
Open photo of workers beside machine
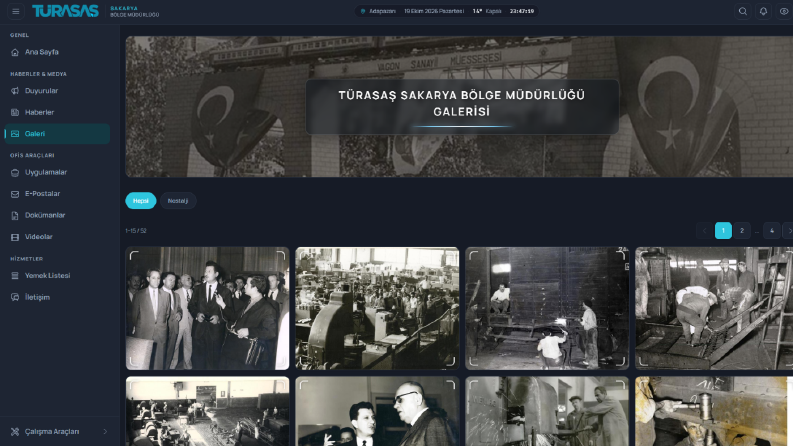click(547, 411)
